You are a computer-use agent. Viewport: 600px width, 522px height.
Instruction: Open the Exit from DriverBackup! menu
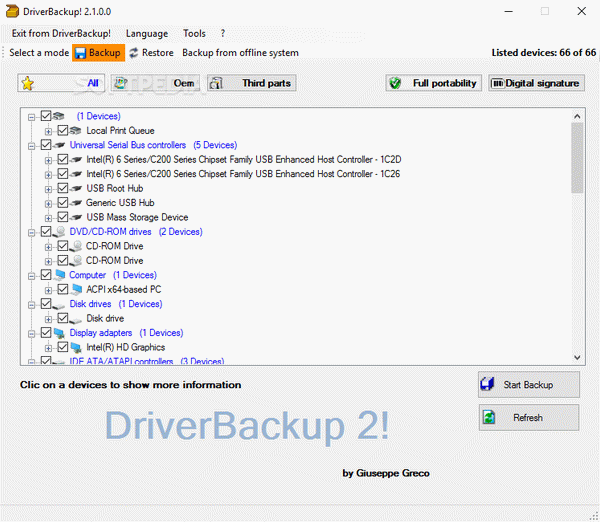61,34
